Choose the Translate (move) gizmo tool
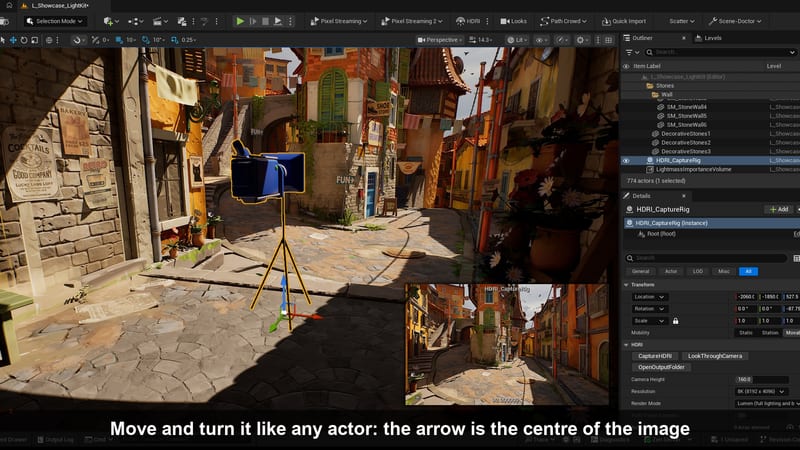 tap(13, 40)
